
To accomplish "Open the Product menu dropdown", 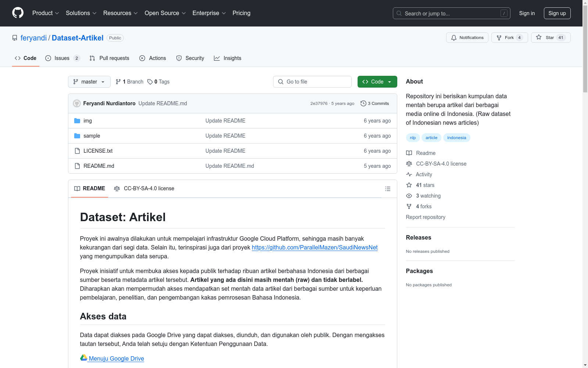I will click(x=46, y=13).
